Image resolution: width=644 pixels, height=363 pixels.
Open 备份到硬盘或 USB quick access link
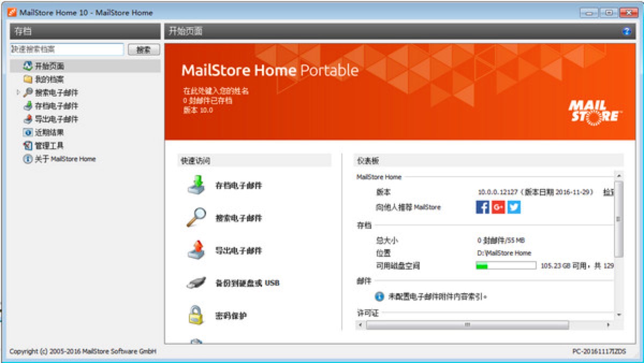tap(247, 283)
